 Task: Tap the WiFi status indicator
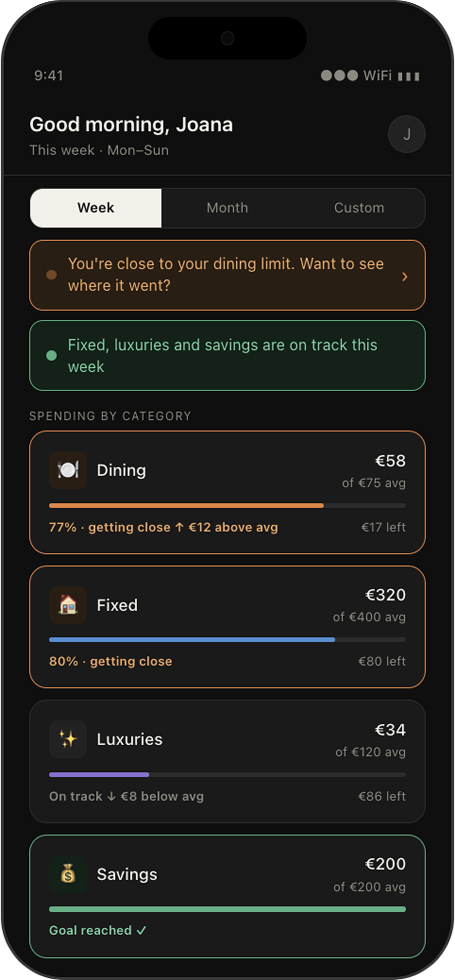pos(377,76)
